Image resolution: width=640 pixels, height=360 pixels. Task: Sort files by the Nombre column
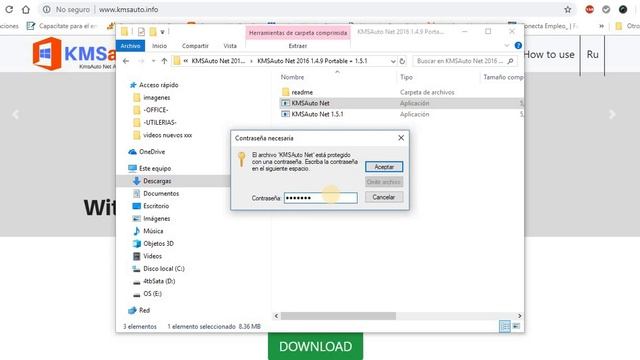(292, 77)
